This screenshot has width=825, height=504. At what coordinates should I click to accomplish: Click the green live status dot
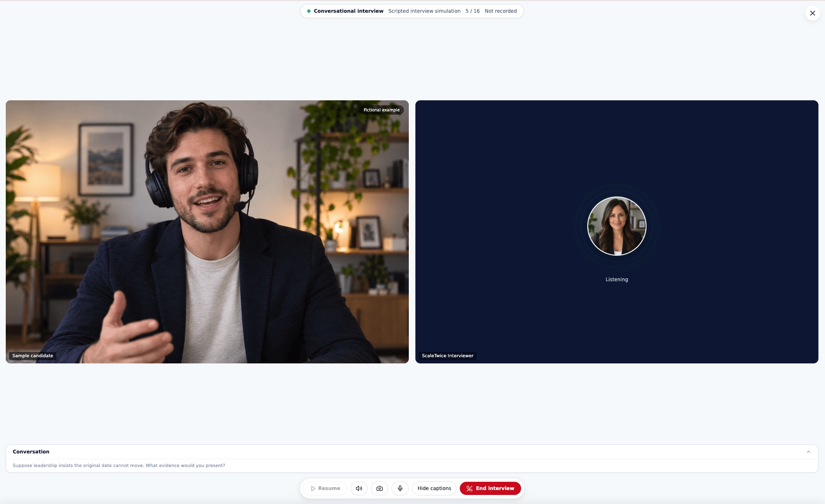309,11
